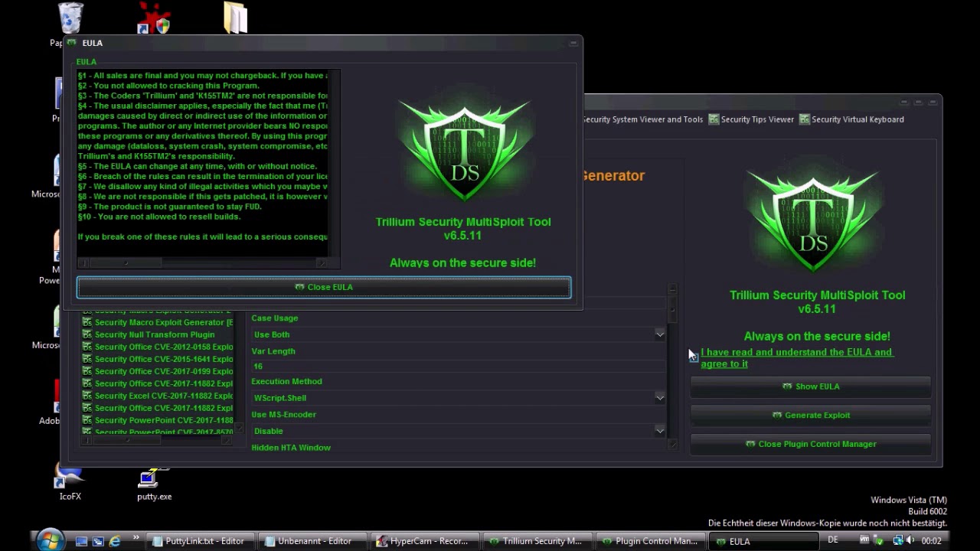Click plugin list horizontal scrollbar
Screen dimensions: 980x551
157,440
